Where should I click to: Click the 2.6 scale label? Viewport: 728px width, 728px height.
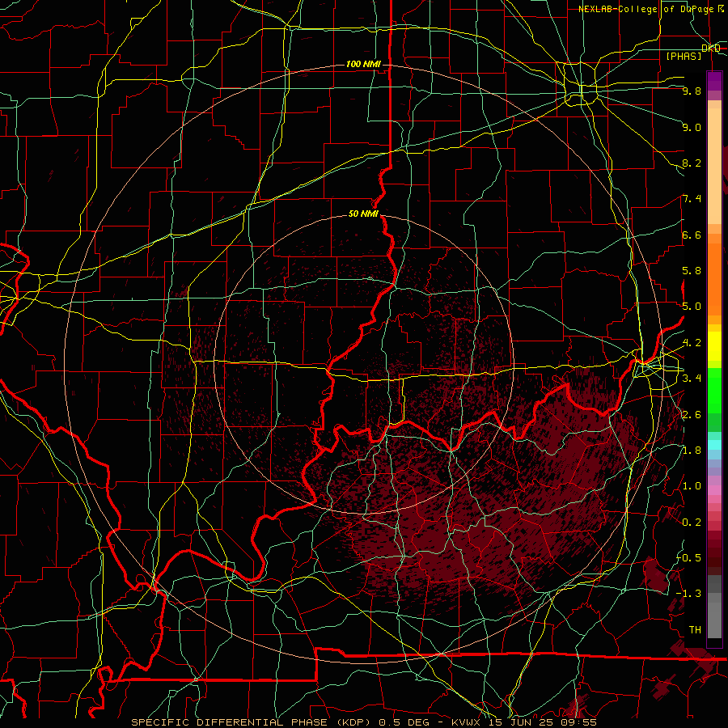[692, 415]
